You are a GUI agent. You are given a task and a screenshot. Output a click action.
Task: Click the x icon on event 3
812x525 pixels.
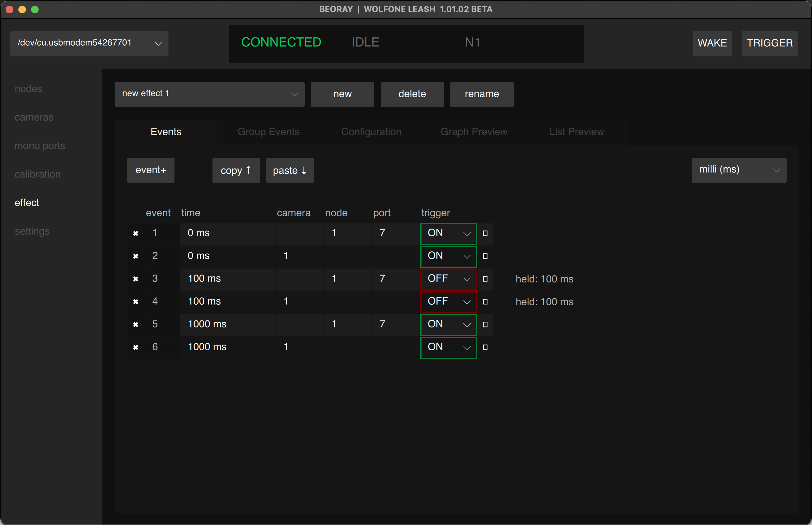136,279
